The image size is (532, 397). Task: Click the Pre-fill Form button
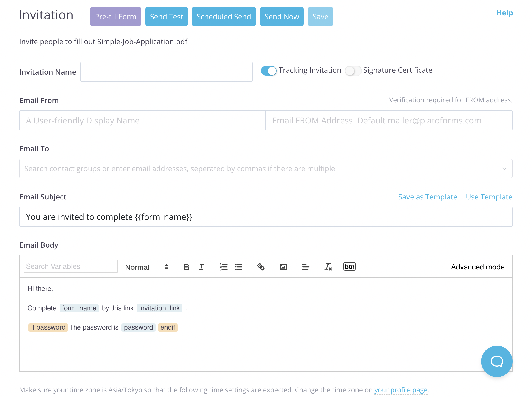116,16
